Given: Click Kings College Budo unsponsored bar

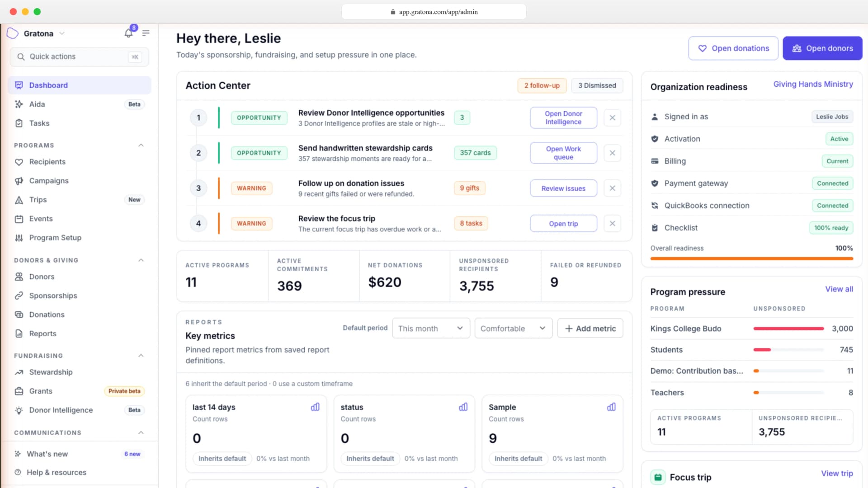Looking at the screenshot, I should coord(788,328).
